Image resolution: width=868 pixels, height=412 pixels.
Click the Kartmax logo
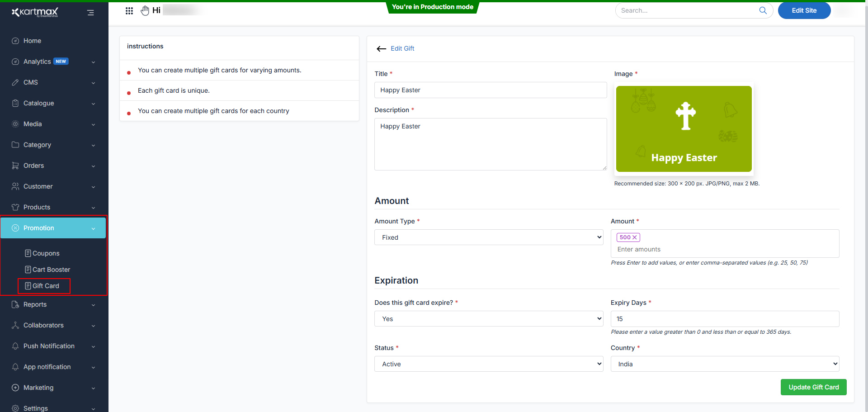[x=35, y=12]
